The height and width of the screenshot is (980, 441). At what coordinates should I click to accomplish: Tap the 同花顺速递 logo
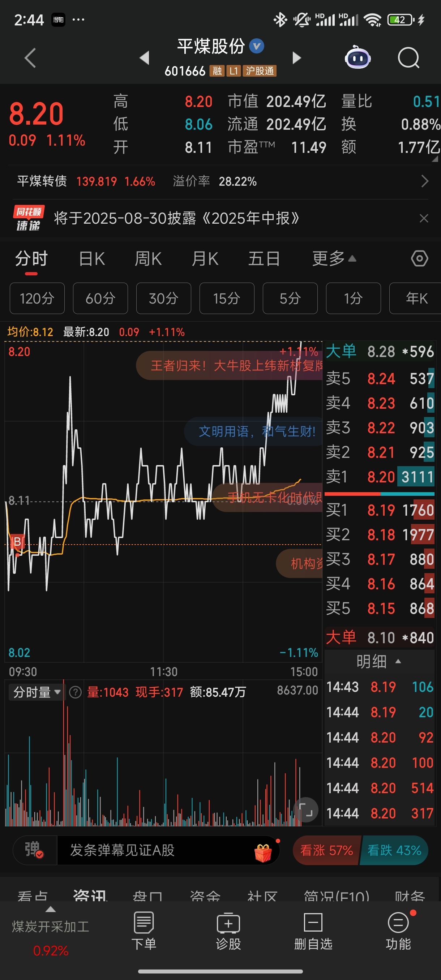(29, 218)
